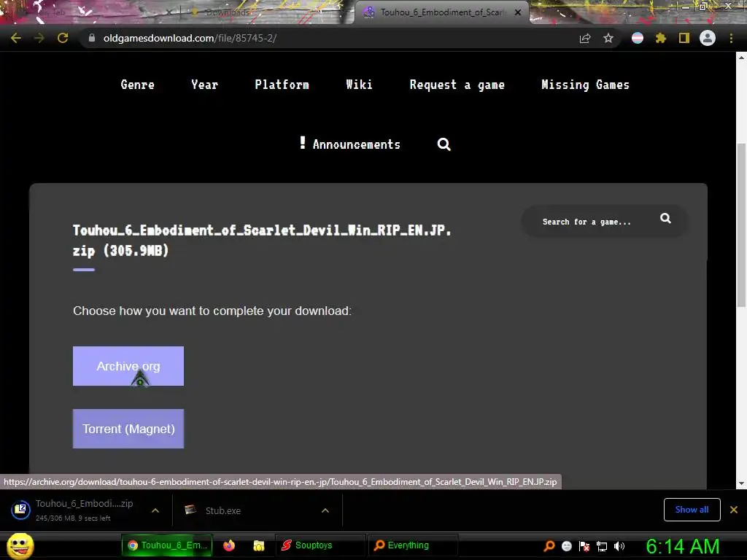This screenshot has height=560, width=747.
Task: Switch to the Souptoys taskbar window
Action: point(321,545)
